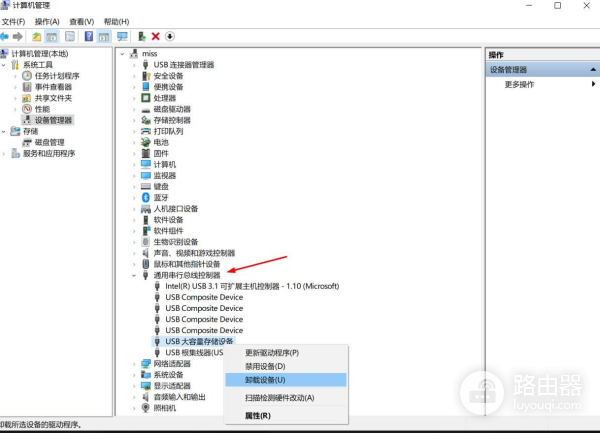Viewport: 600px width, 433px height.
Task: Click the update driver down-arrow toolbar icon
Action: coord(170,36)
